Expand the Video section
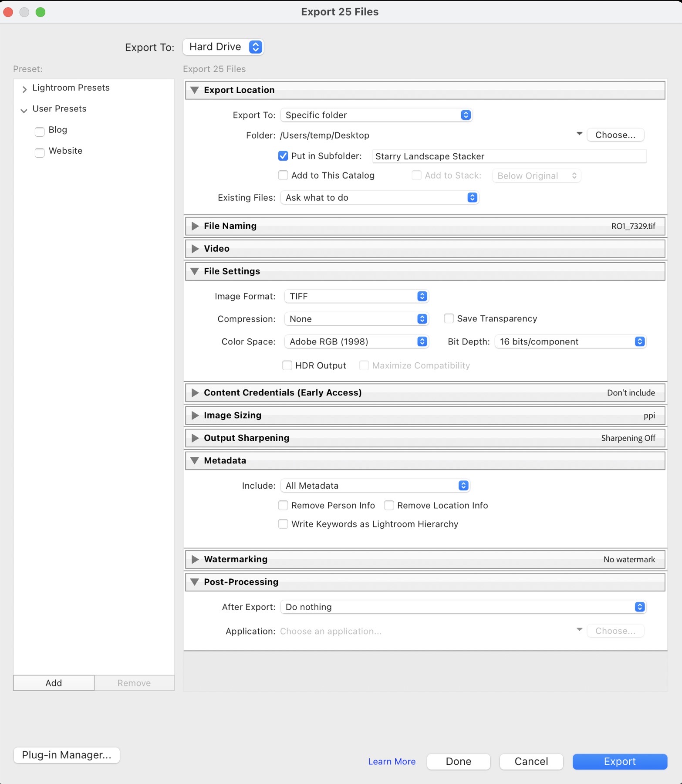The image size is (682, 784). click(195, 249)
